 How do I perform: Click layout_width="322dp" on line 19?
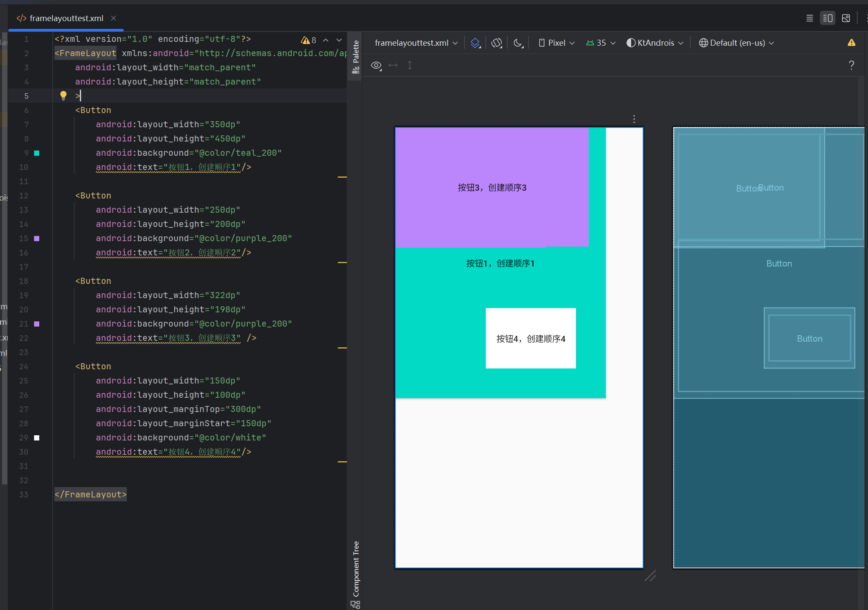pyautogui.click(x=168, y=295)
